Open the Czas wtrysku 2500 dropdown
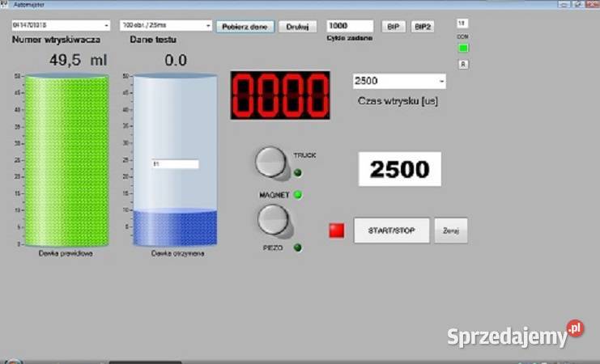600x364 pixels. coord(399,81)
